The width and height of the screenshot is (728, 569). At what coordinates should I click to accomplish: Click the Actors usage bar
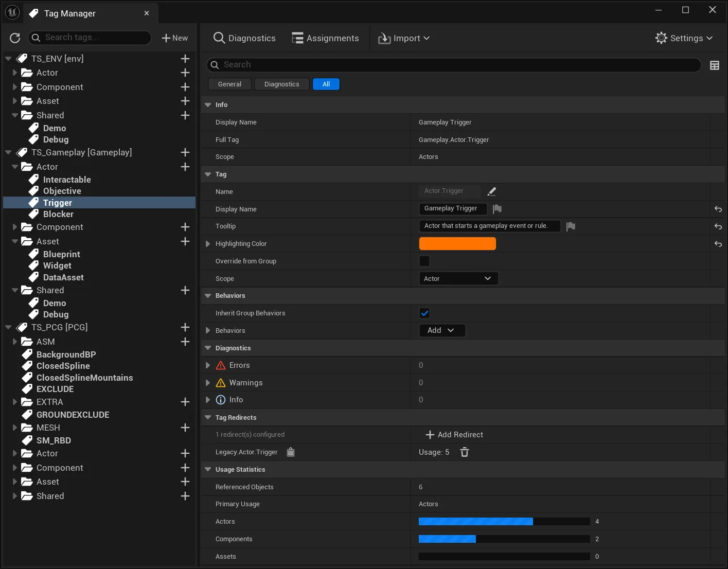[x=504, y=522]
